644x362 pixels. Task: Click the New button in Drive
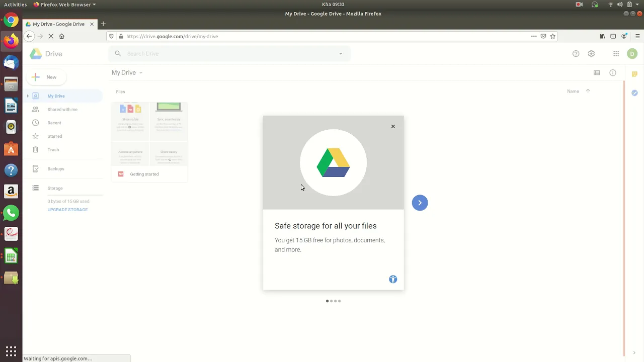pos(45,77)
